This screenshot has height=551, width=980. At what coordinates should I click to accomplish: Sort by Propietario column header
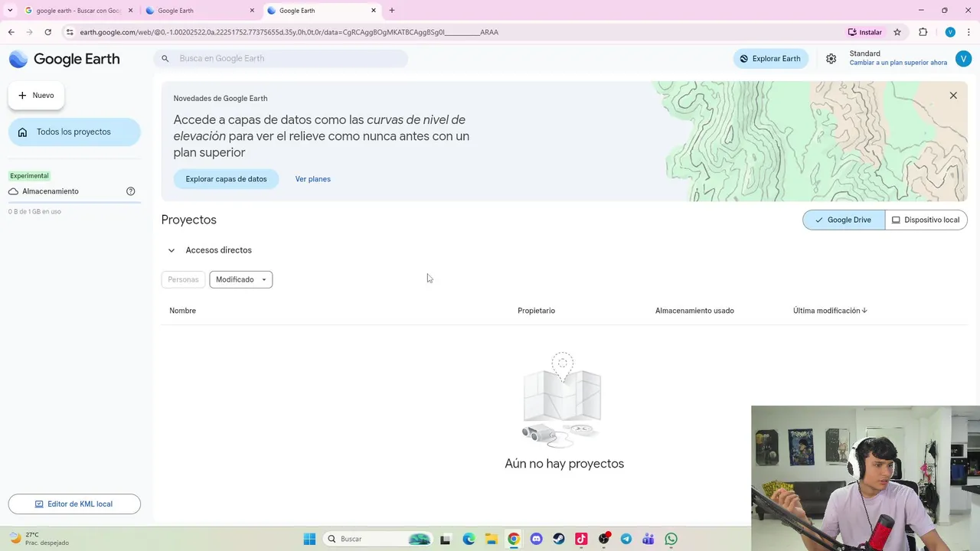click(536, 311)
